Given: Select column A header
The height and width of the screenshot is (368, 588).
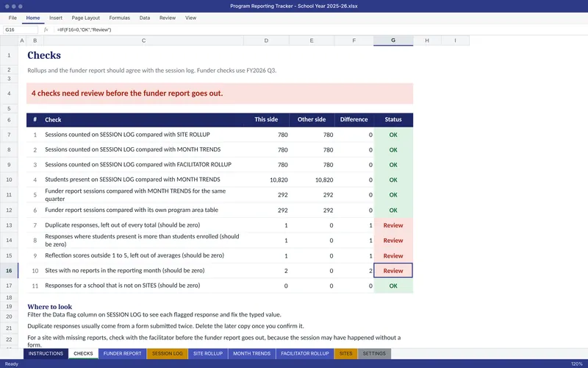Looking at the screenshot, I should [x=22, y=40].
